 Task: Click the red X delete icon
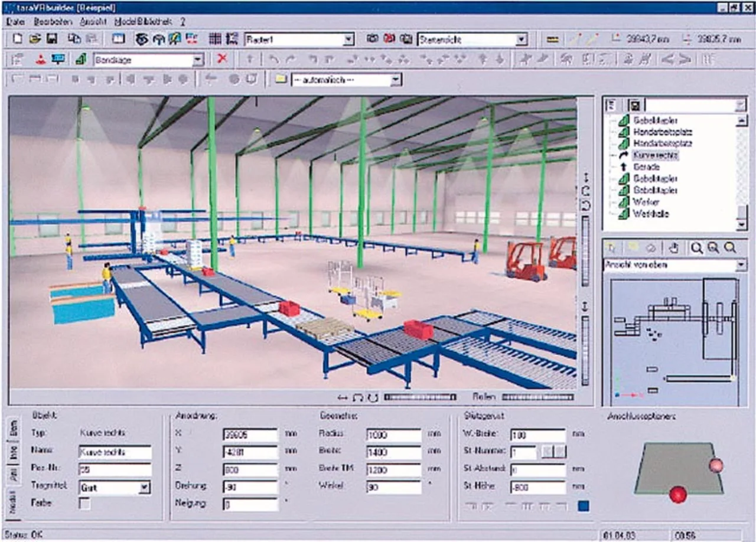tap(222, 59)
